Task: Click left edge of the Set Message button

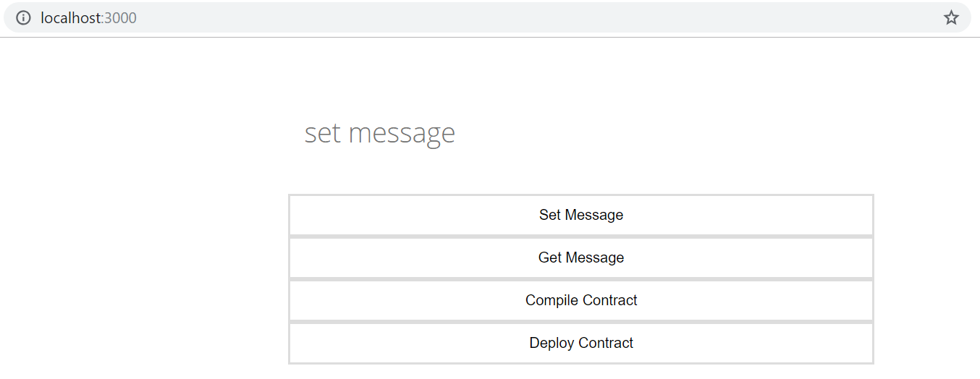Action: point(297,215)
